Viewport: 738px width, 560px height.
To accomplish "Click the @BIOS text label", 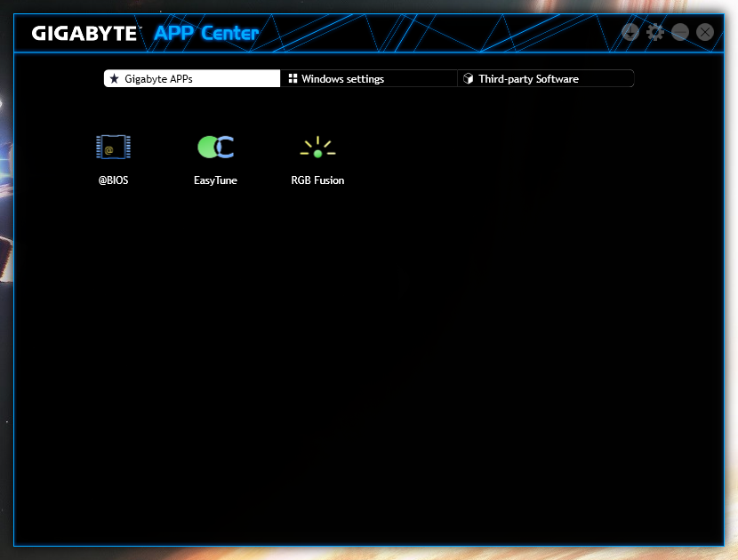I will [x=113, y=180].
